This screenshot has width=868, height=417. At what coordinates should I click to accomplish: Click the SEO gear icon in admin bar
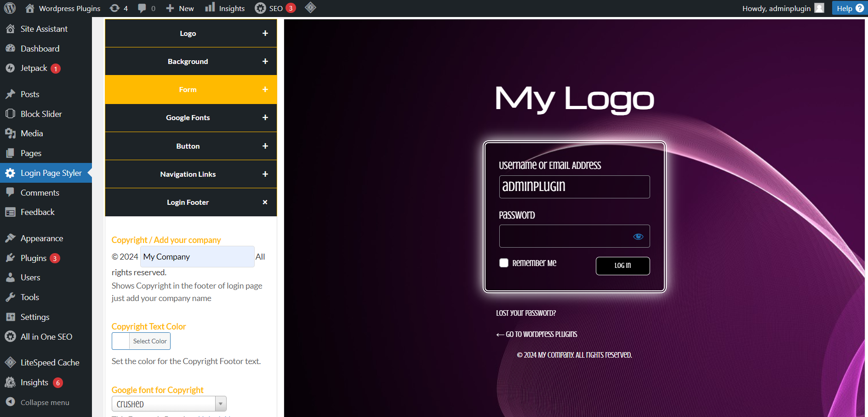pos(260,8)
